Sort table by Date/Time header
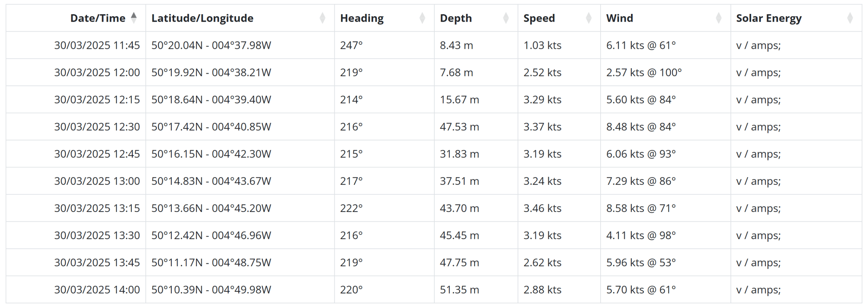Screen dimensions: 868x307 pyautogui.click(x=98, y=18)
